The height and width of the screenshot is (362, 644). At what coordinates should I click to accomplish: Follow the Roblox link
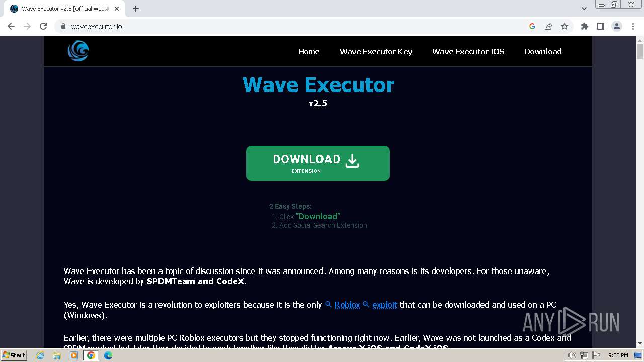(x=347, y=305)
